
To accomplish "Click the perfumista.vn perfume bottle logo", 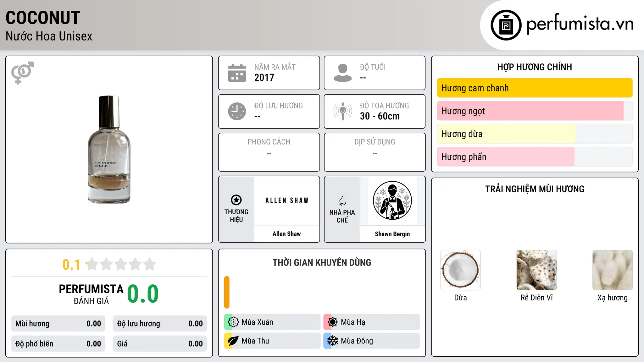I will point(506,25).
